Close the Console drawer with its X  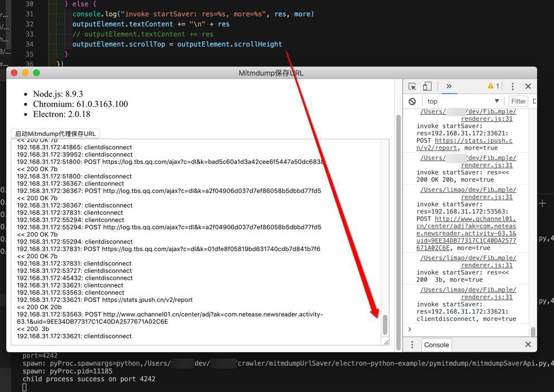point(528,344)
